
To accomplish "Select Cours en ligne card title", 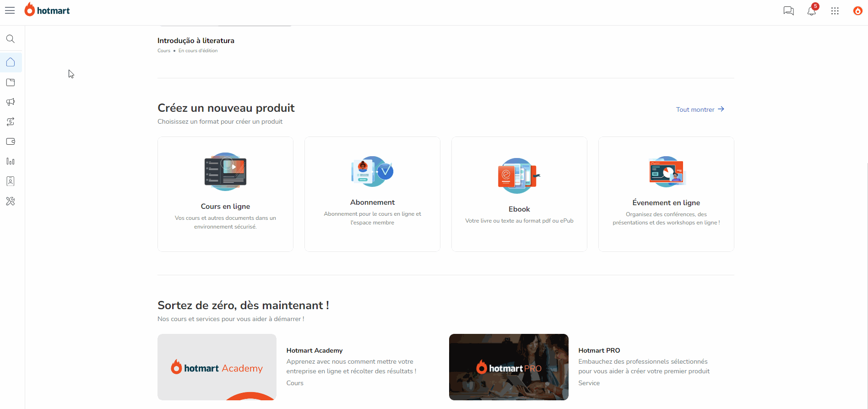I will [x=225, y=207].
